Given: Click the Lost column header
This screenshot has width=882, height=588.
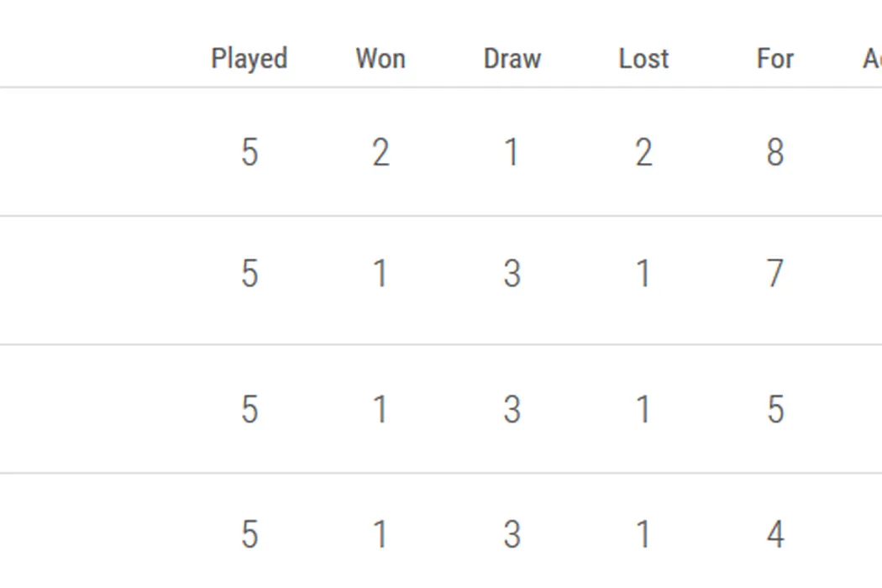Looking at the screenshot, I should tap(643, 59).
